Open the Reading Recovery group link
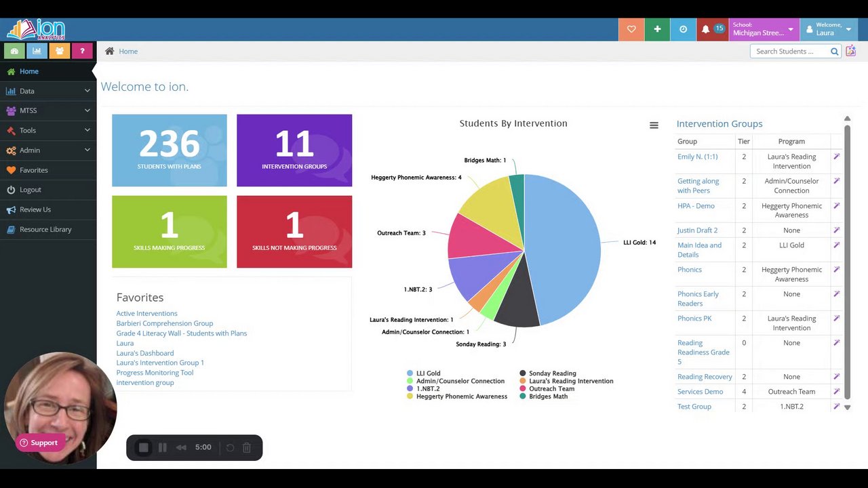 pos(705,377)
